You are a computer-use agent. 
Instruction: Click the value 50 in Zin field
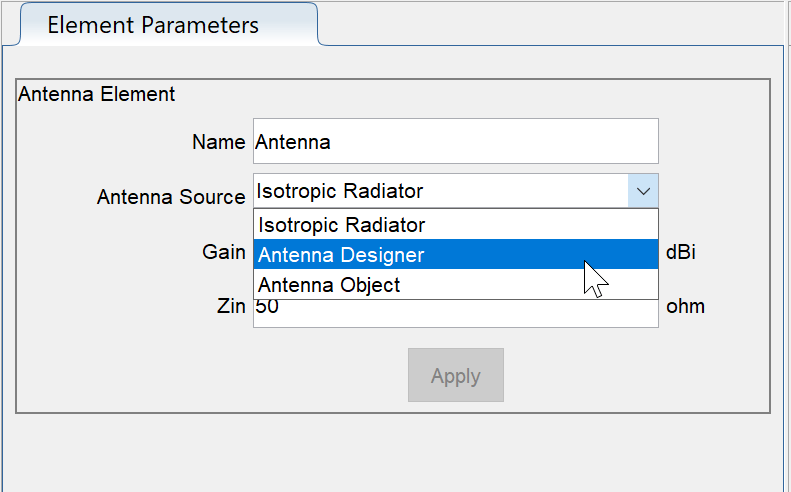pos(267,308)
